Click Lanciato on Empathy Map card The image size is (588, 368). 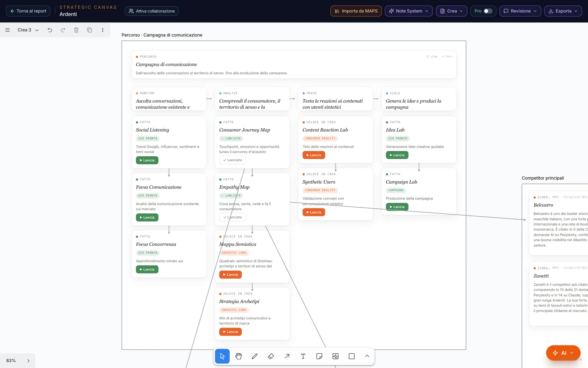233,217
